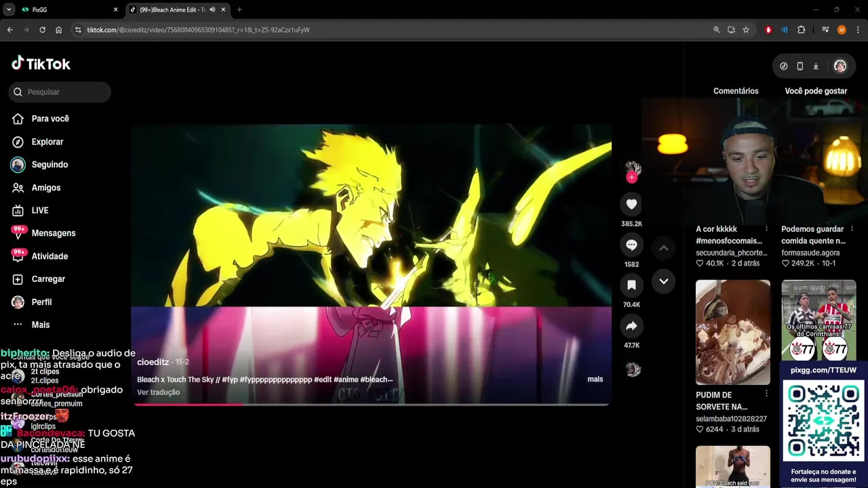868x488 pixels.
Task: Click the #bleach hashtag in caption
Action: coord(376,380)
